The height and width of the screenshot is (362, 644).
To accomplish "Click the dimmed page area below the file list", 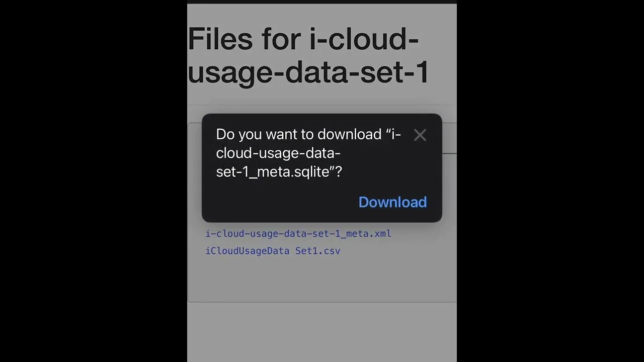I will pos(322,332).
